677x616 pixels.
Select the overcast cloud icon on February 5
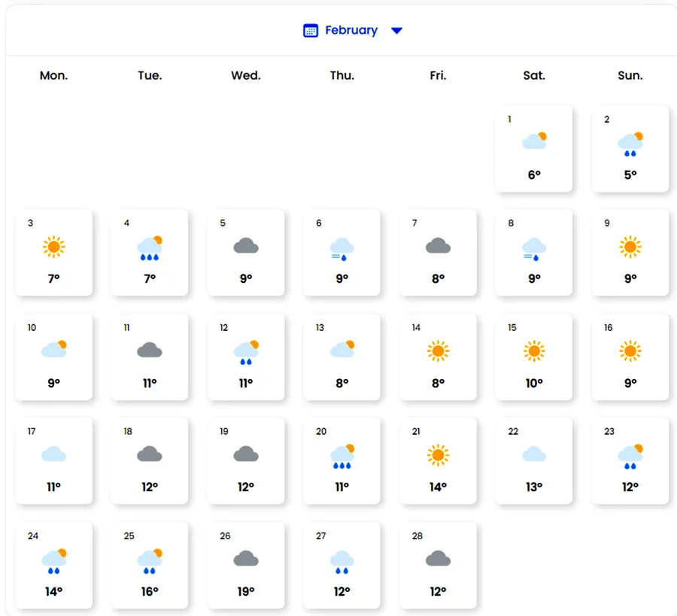point(246,246)
